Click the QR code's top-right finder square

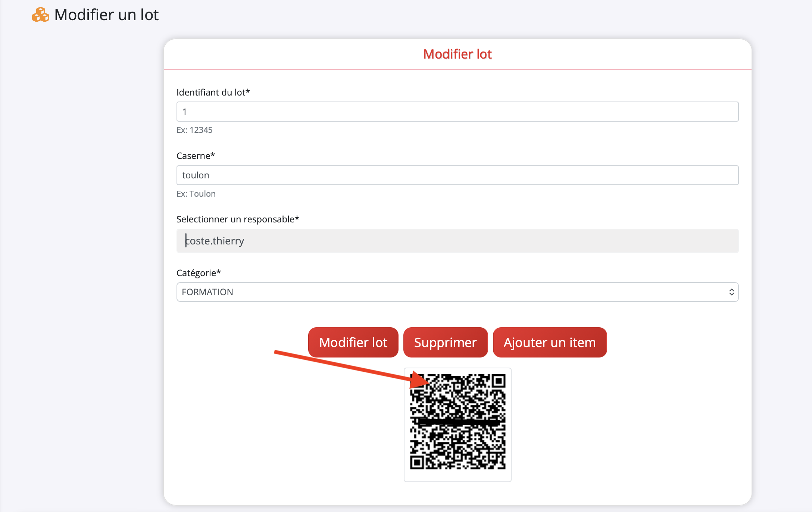point(498,381)
